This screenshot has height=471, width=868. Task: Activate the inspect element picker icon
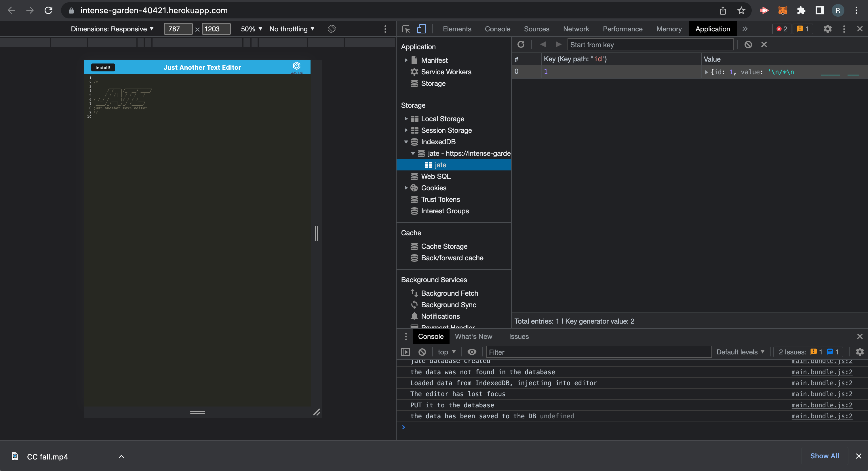click(406, 29)
